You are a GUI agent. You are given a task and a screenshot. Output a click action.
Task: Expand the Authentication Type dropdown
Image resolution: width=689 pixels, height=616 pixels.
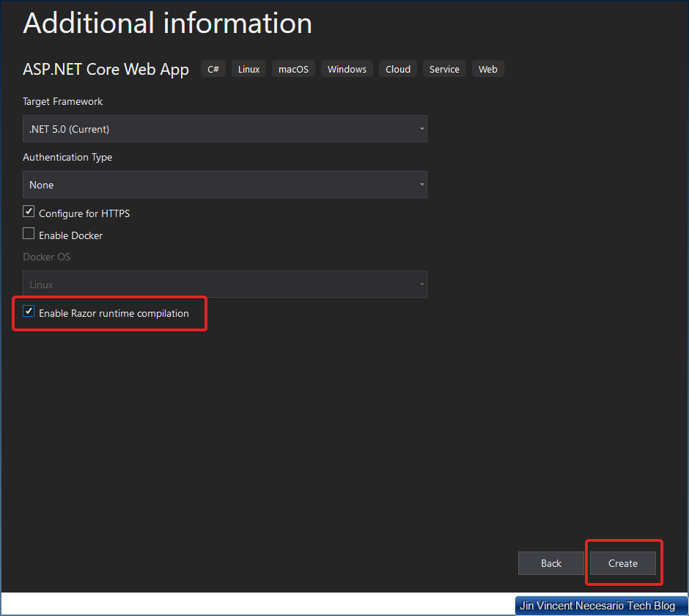[224, 185]
